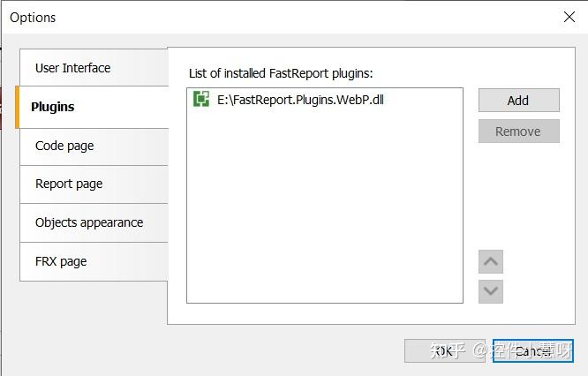Click empty space in the plugins list
Image resolution: width=588 pixels, height=376 pixels.
point(325,212)
